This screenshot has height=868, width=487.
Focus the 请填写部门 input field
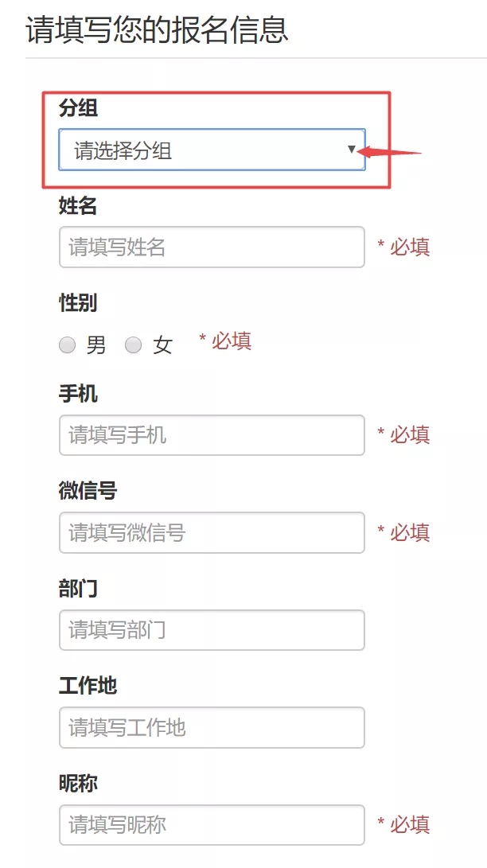[212, 630]
